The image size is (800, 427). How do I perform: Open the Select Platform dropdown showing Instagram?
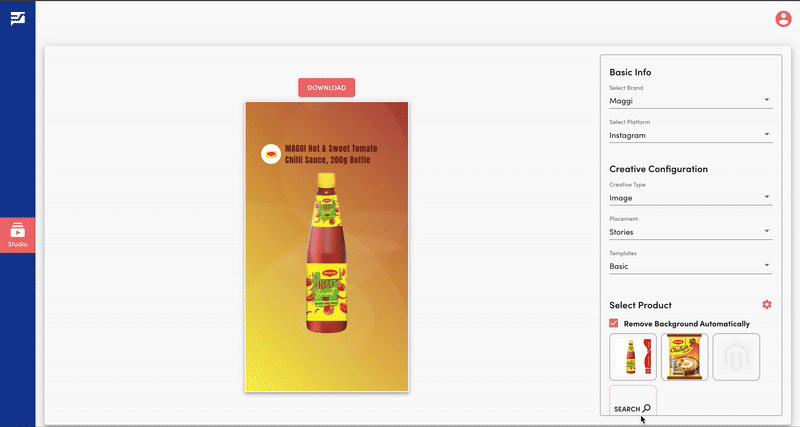(690, 135)
